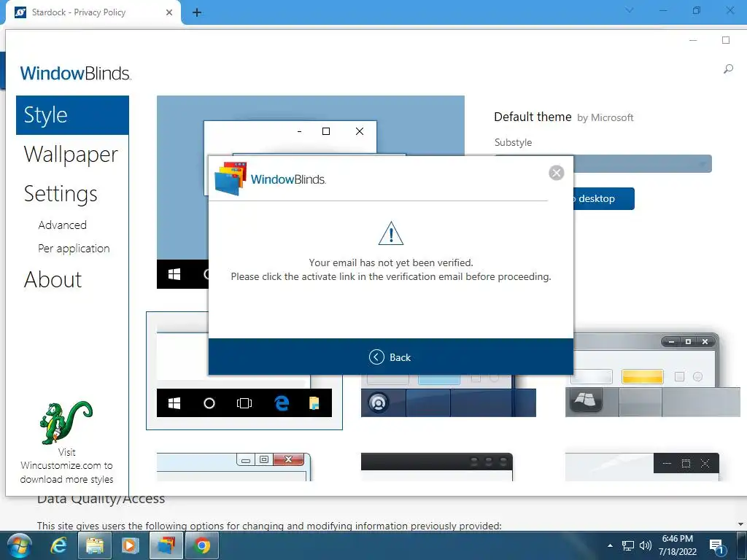747x560 pixels.
Task: Click the WindowBlinds taskbar icon
Action: click(x=166, y=545)
